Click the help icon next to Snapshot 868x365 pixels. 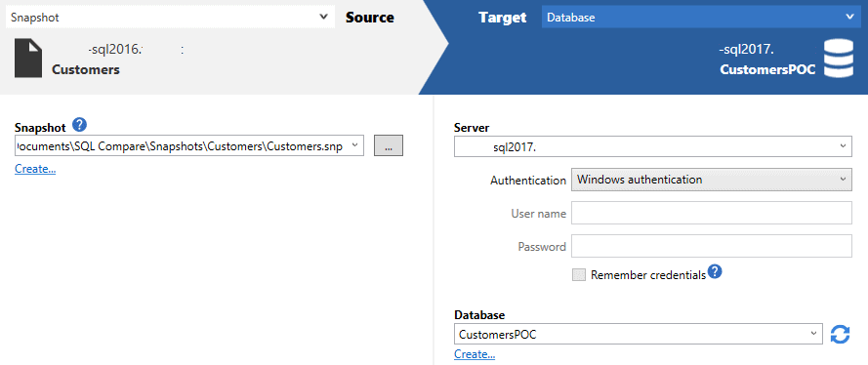pos(80,126)
